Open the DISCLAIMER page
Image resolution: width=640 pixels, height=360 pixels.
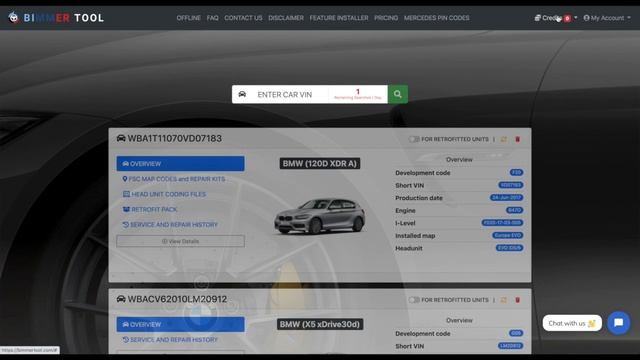[286, 18]
